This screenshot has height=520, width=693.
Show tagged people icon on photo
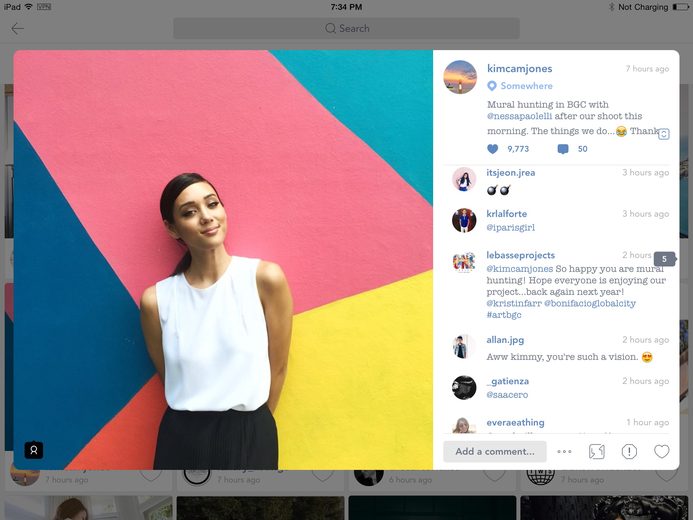coord(34,450)
